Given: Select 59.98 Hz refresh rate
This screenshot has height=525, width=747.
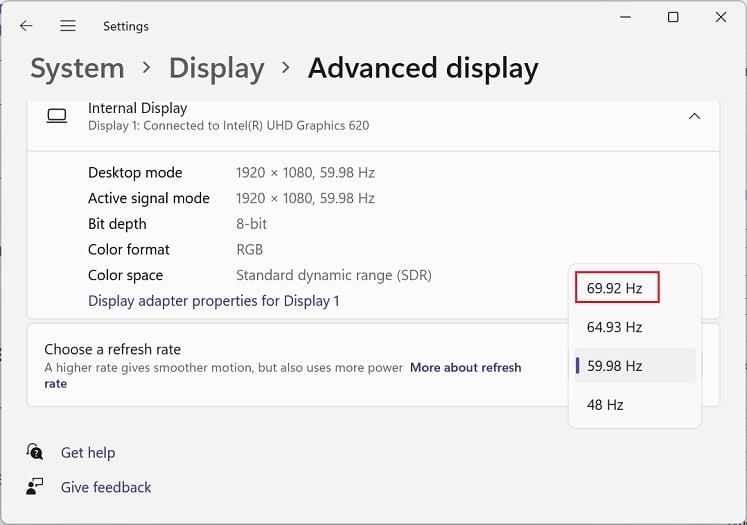Looking at the screenshot, I should (x=635, y=365).
